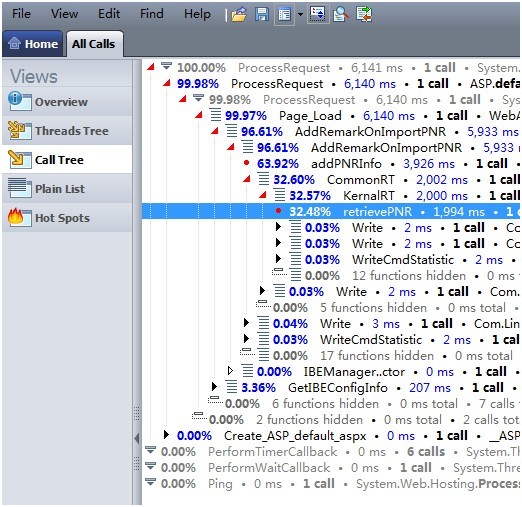Viewport: 522px width, 507px height.
Task: Toggle the view layout toolbar button
Action: pyautogui.click(x=284, y=14)
